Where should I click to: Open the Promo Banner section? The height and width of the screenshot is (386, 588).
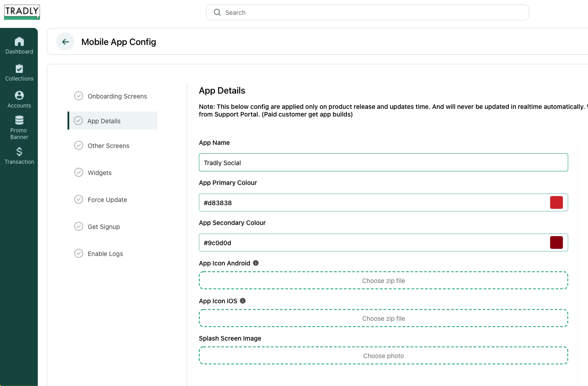(19, 121)
